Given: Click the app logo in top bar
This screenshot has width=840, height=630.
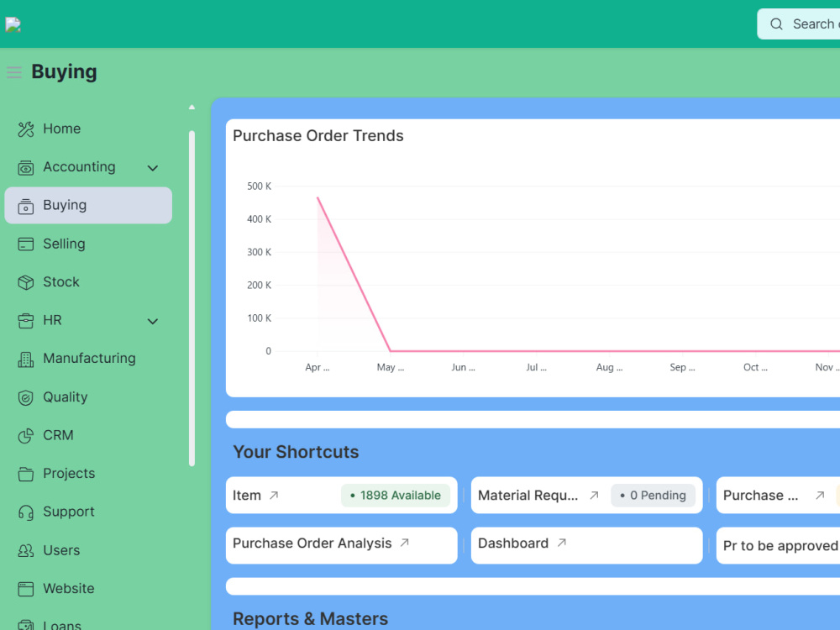Looking at the screenshot, I should (x=13, y=24).
